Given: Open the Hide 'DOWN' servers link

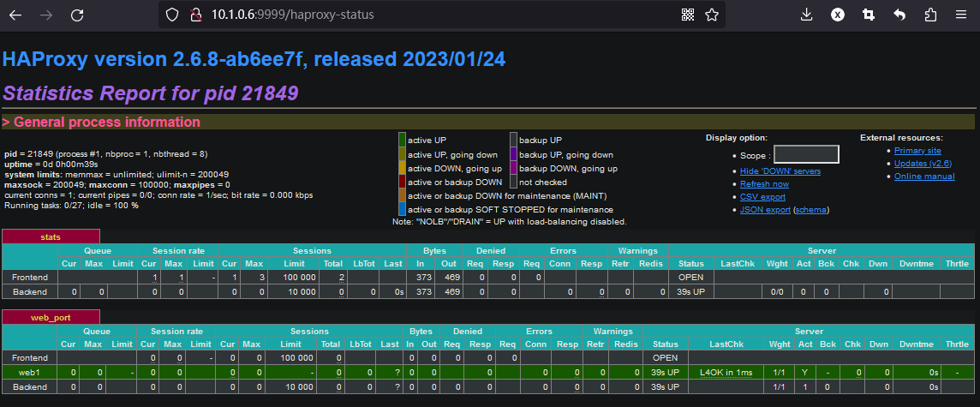Looking at the screenshot, I should tap(780, 171).
